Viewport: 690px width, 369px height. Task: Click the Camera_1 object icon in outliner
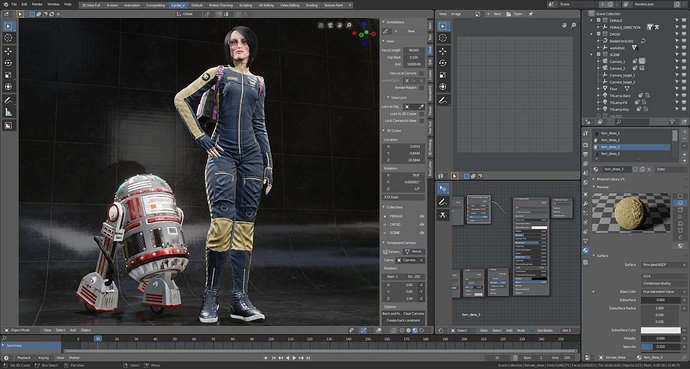click(606, 62)
